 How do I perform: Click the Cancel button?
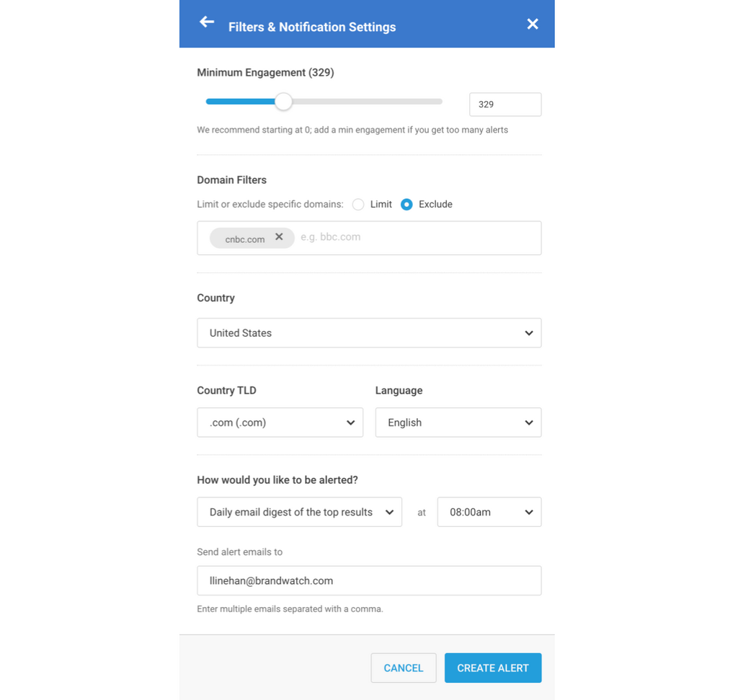click(403, 668)
